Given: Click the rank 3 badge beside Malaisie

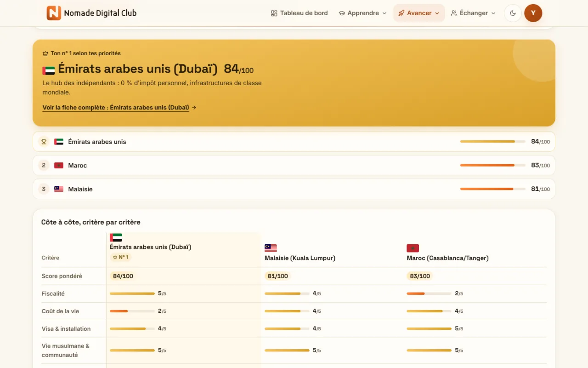Looking at the screenshot, I should point(44,189).
